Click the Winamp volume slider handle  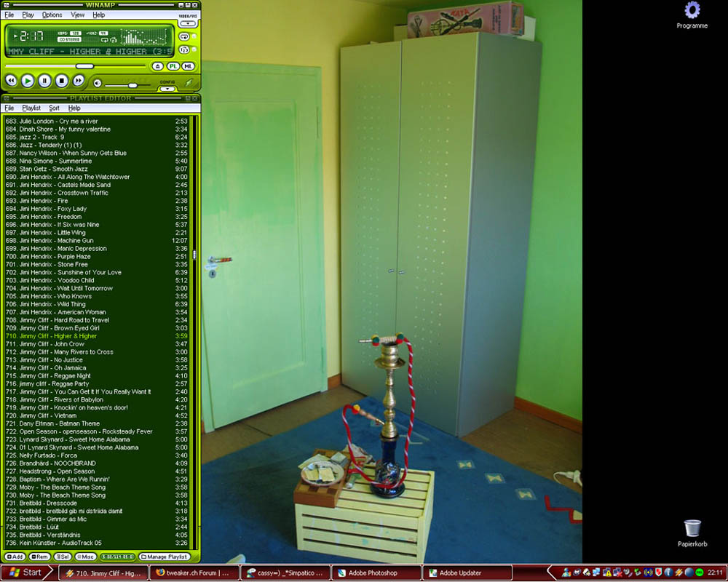[x=132, y=86]
